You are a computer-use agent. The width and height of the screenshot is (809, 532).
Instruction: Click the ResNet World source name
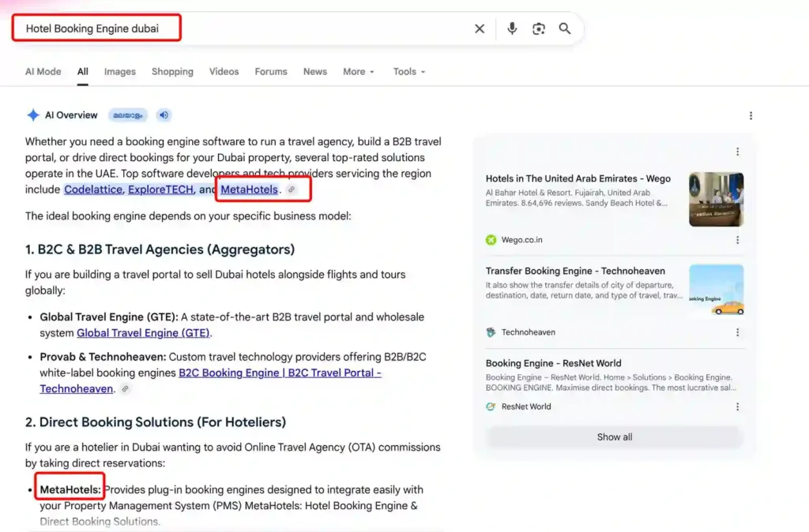click(x=525, y=406)
